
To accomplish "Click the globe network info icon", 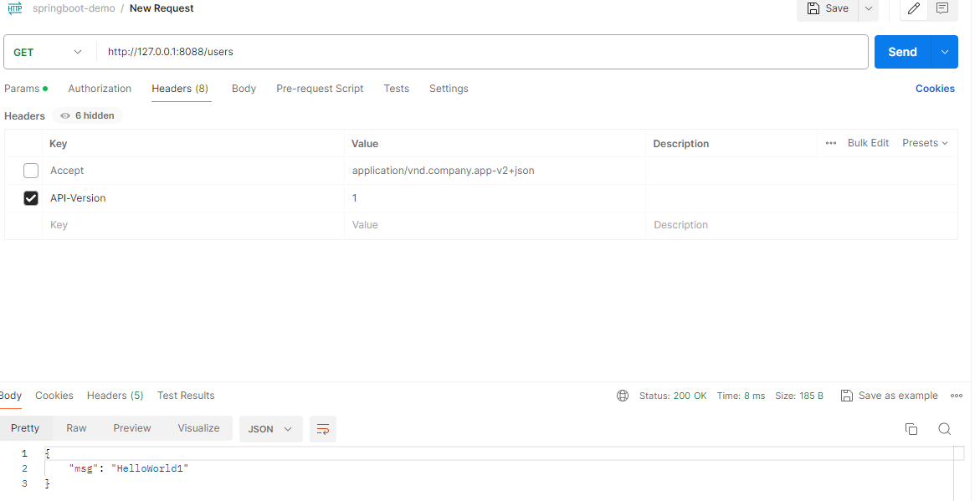I will (x=622, y=395).
